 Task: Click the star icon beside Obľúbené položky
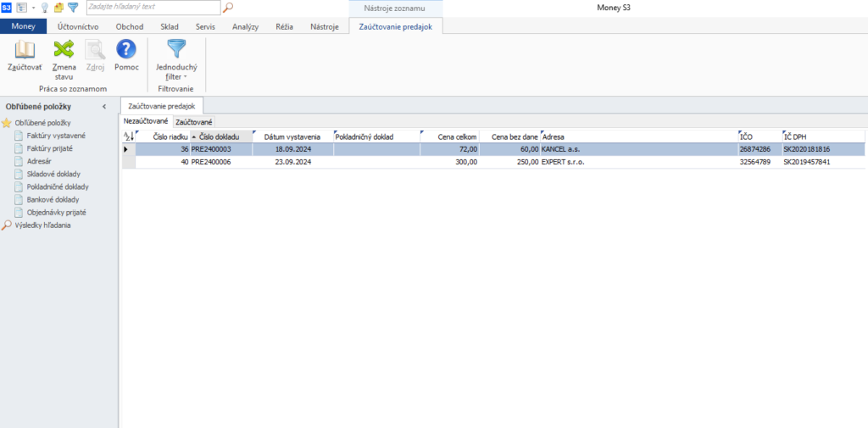[7, 123]
